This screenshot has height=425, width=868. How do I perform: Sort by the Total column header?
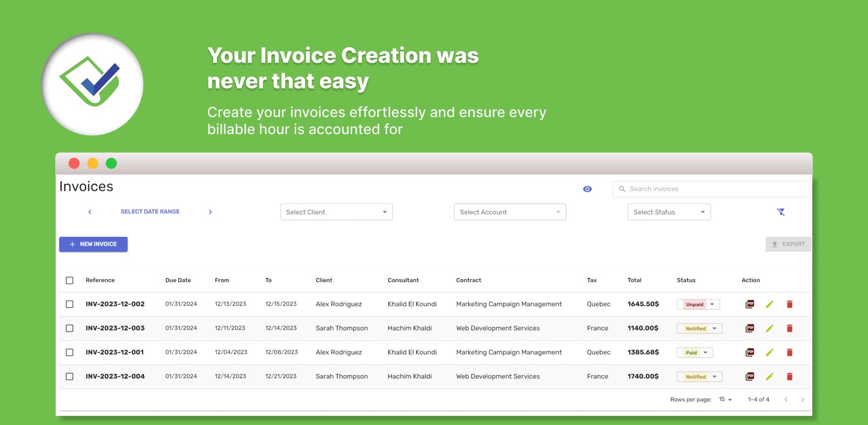(x=634, y=280)
